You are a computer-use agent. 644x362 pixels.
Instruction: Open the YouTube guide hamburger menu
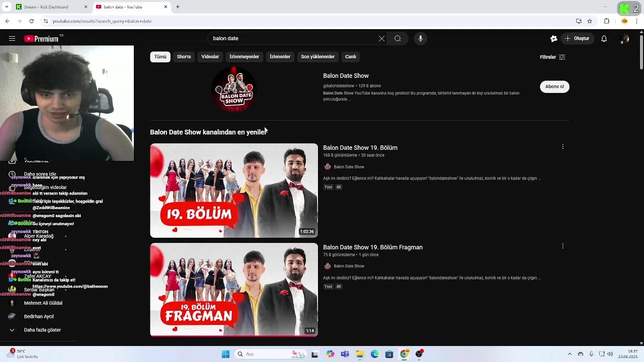[12, 39]
